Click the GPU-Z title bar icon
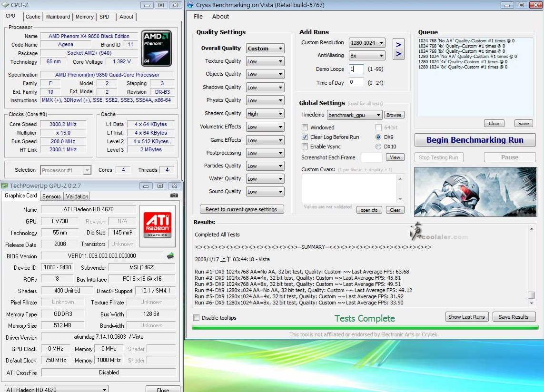The image size is (544, 392). [4, 186]
